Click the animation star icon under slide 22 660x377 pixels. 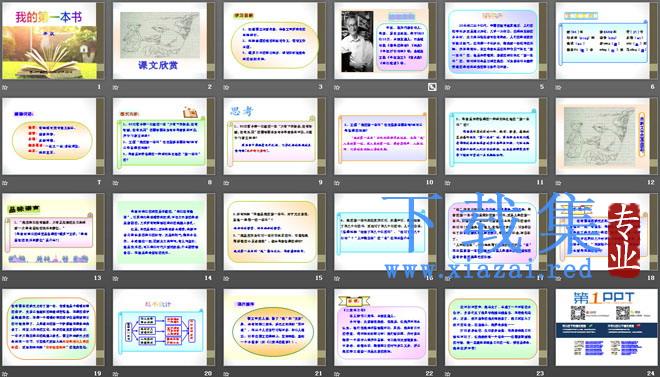(337, 373)
